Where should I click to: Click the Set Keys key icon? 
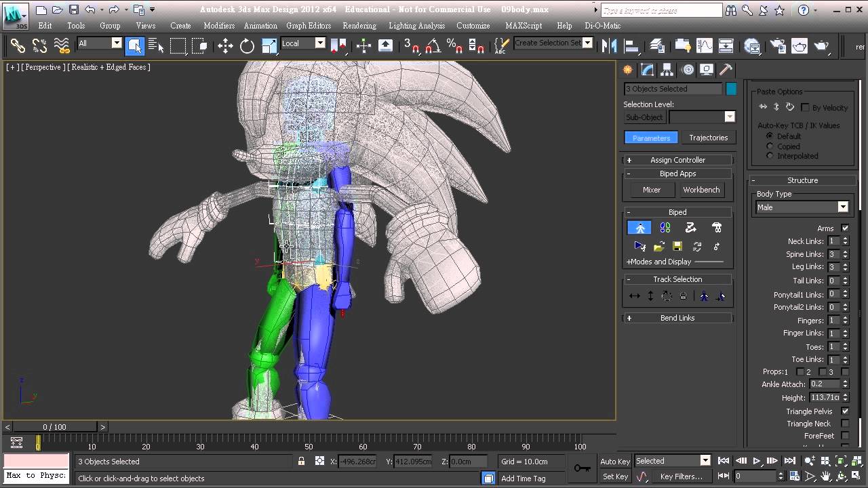[x=582, y=468]
